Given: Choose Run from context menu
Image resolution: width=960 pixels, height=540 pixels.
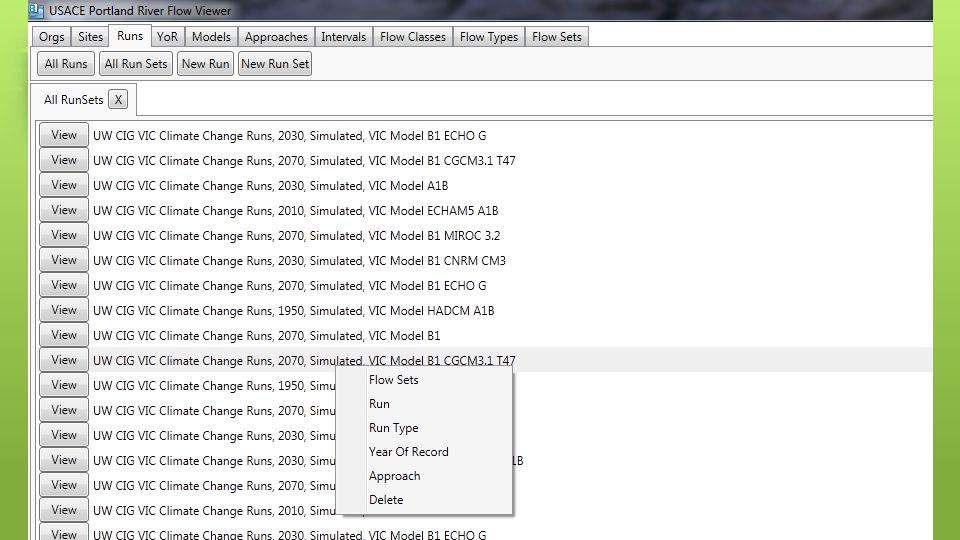Looking at the screenshot, I should [x=379, y=403].
